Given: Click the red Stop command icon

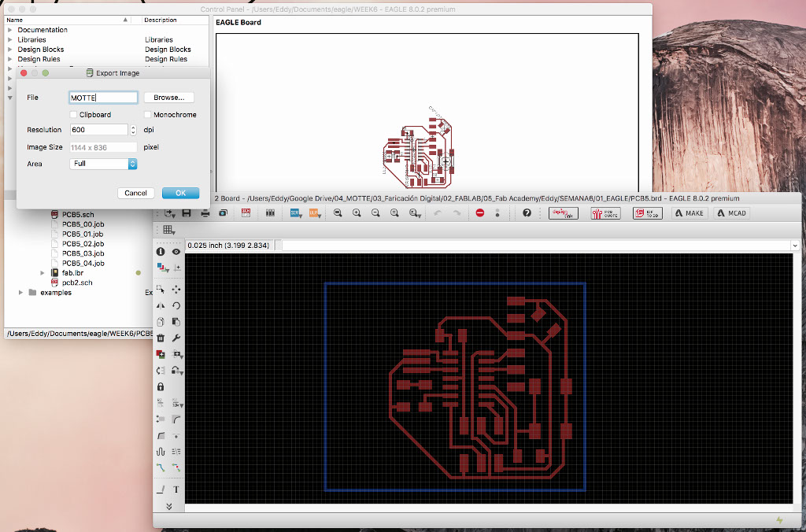Looking at the screenshot, I should (x=480, y=212).
